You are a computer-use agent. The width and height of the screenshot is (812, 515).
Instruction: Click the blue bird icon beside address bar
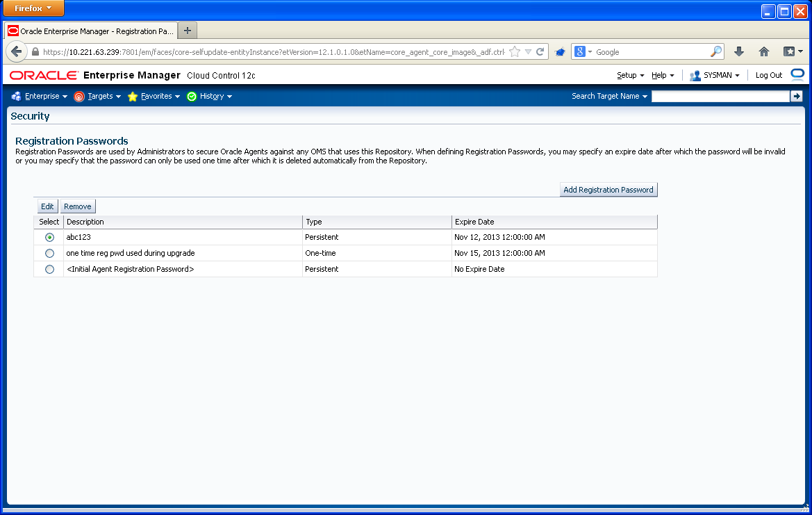[x=560, y=52]
